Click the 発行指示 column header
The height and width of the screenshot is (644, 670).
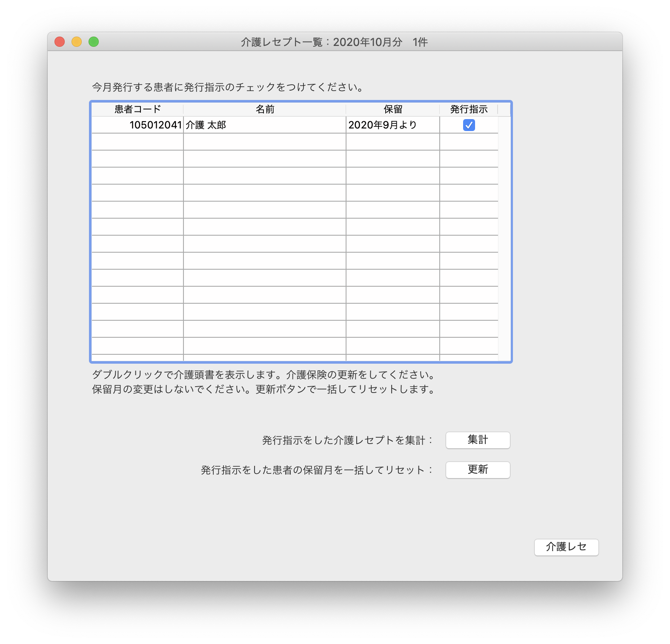coord(468,109)
